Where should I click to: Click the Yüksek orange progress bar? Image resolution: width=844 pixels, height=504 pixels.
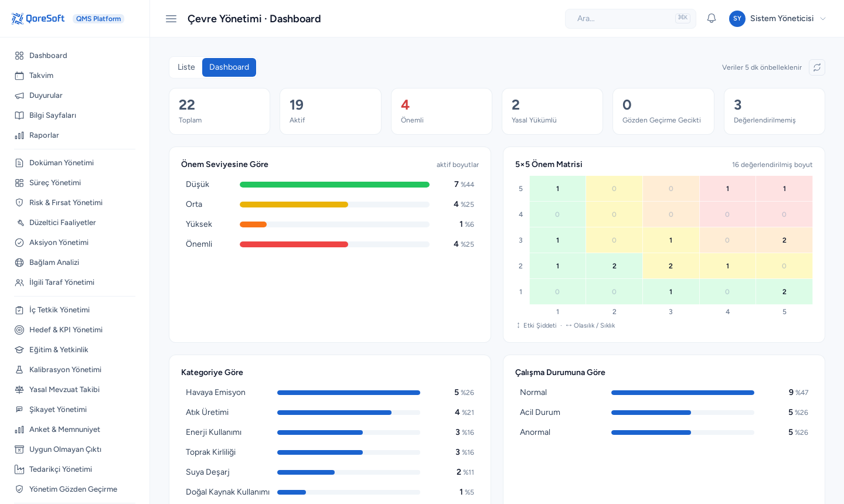point(253,224)
